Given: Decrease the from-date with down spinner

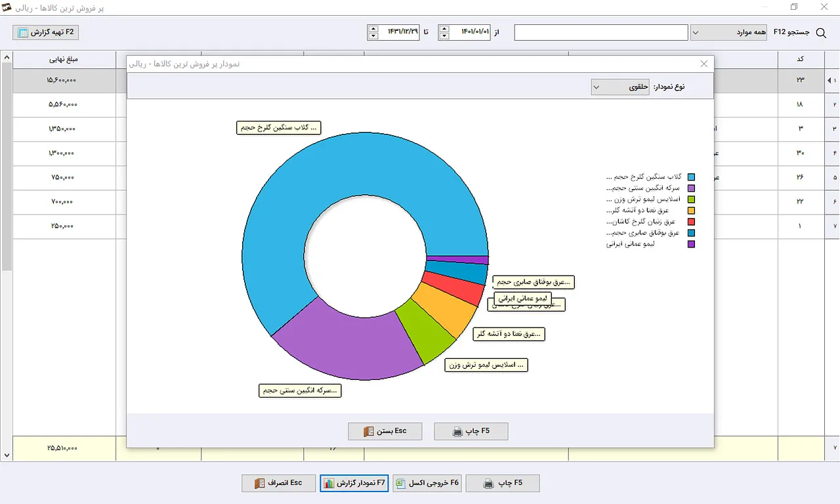Looking at the screenshot, I should click(x=444, y=36).
